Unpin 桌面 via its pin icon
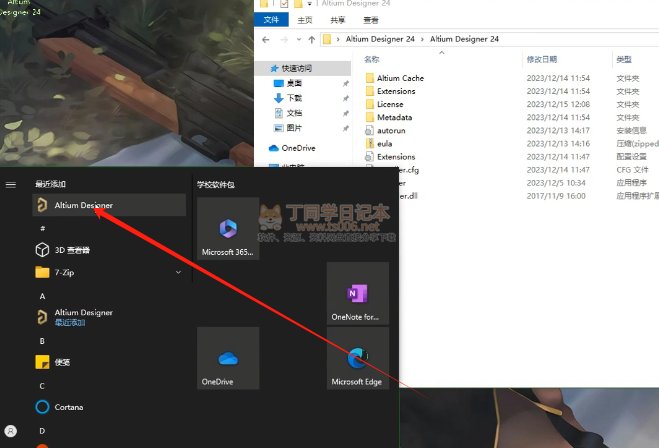The image size is (659, 448). click(345, 84)
